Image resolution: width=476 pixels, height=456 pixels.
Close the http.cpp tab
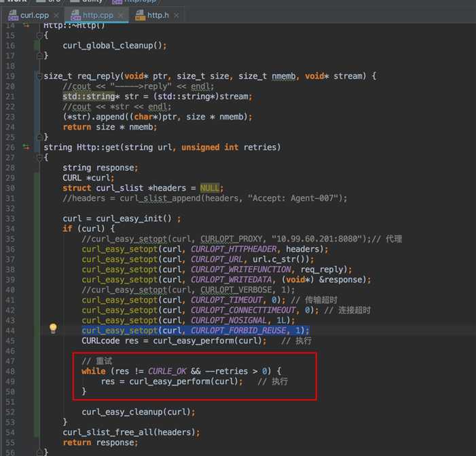tap(120, 15)
